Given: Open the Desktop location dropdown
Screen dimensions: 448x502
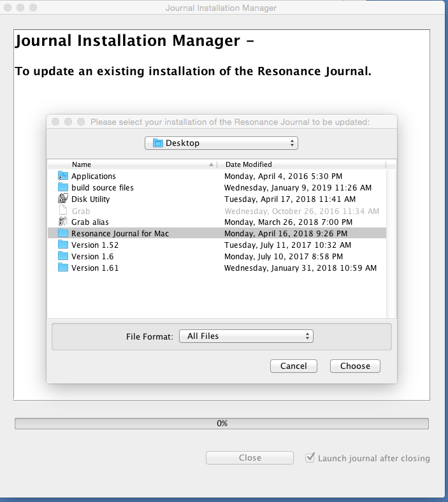Looking at the screenshot, I should point(221,143).
